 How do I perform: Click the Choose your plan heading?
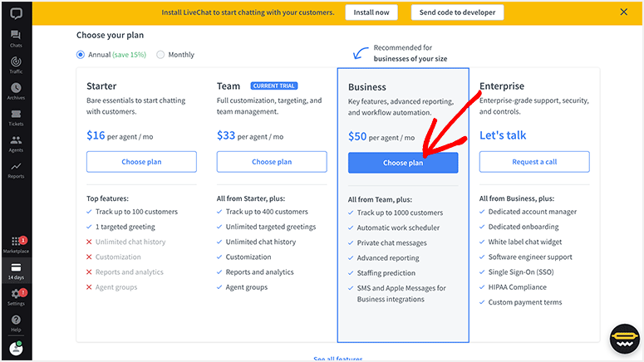click(110, 36)
